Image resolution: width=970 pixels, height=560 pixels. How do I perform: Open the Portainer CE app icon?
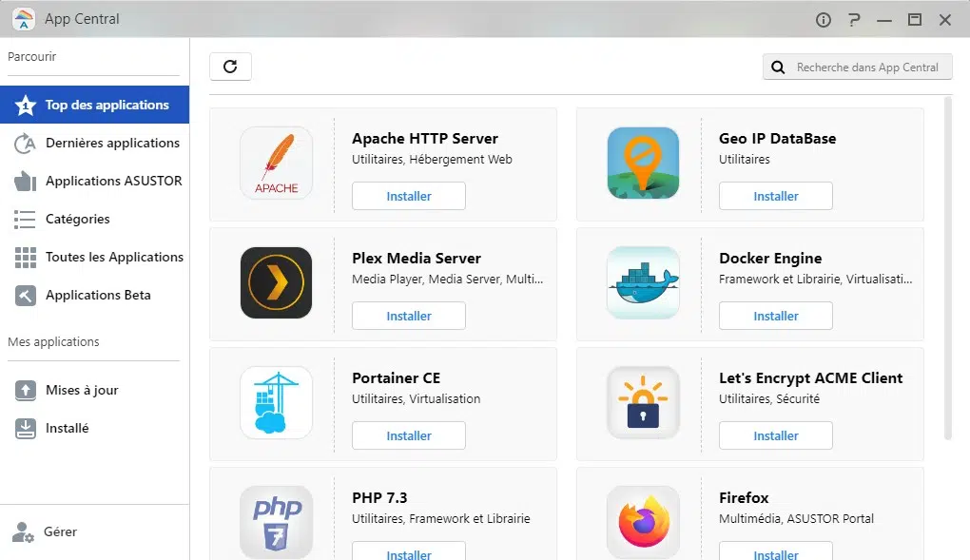[276, 403]
